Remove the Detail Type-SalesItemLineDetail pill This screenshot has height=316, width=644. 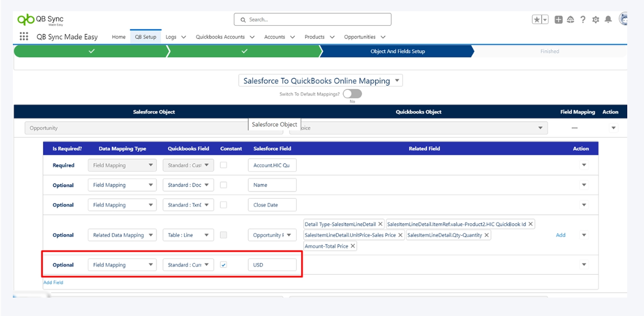click(380, 224)
